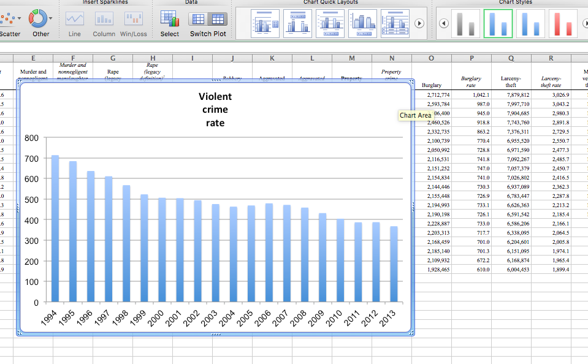
Task: Open the Other chart dropdown arrow
Action: tap(51, 18)
